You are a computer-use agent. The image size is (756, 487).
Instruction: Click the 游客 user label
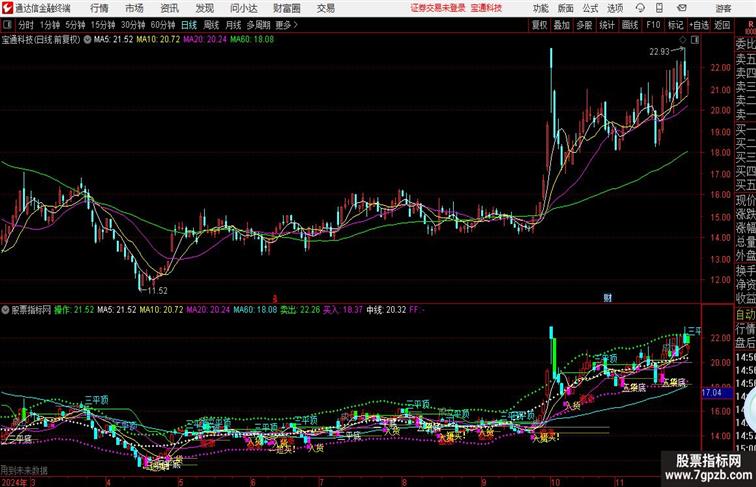723,8
